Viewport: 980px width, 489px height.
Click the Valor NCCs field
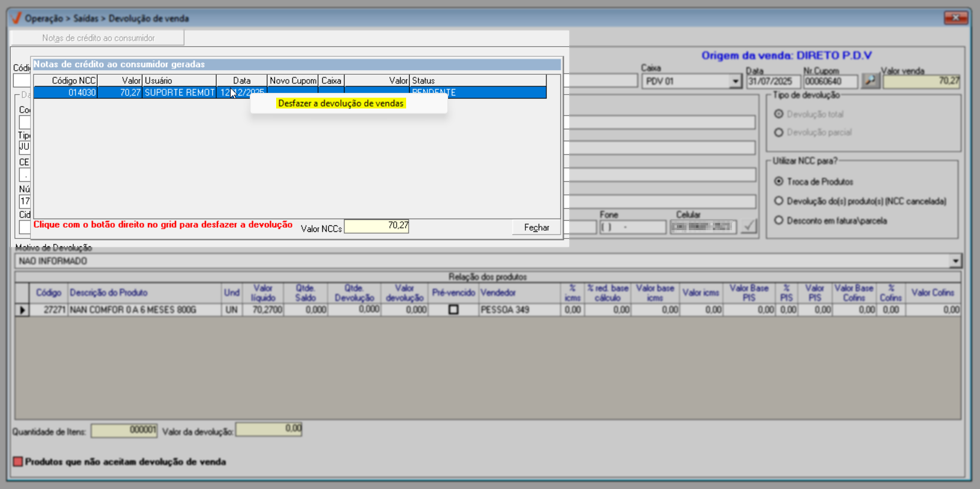377,227
